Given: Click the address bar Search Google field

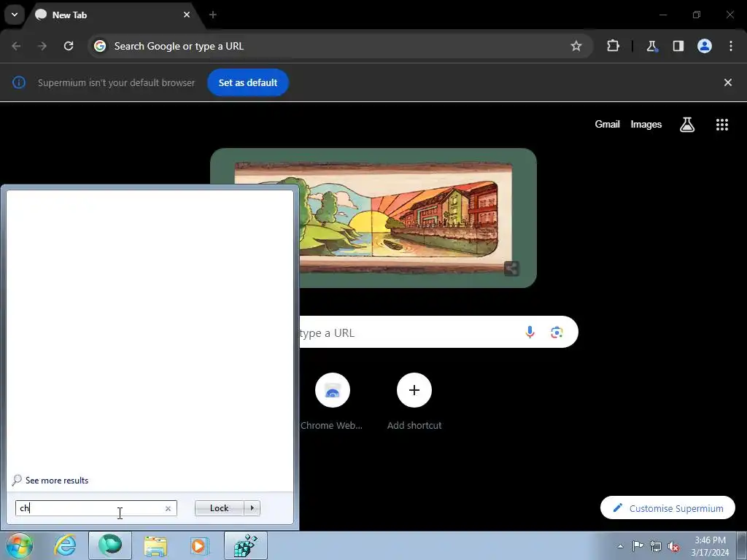Looking at the screenshot, I should click(x=340, y=46).
